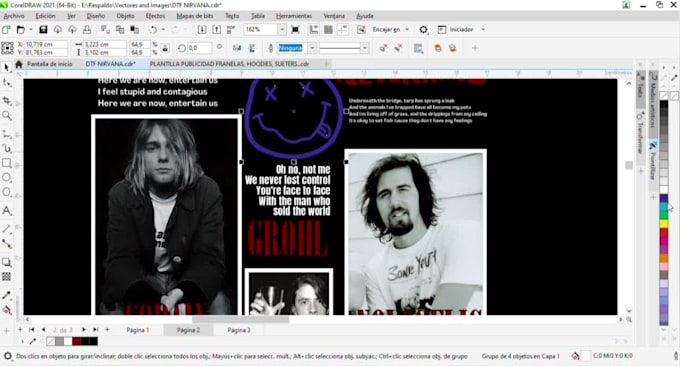Click the zoom-in icon beside the scrollbar

tap(629, 319)
